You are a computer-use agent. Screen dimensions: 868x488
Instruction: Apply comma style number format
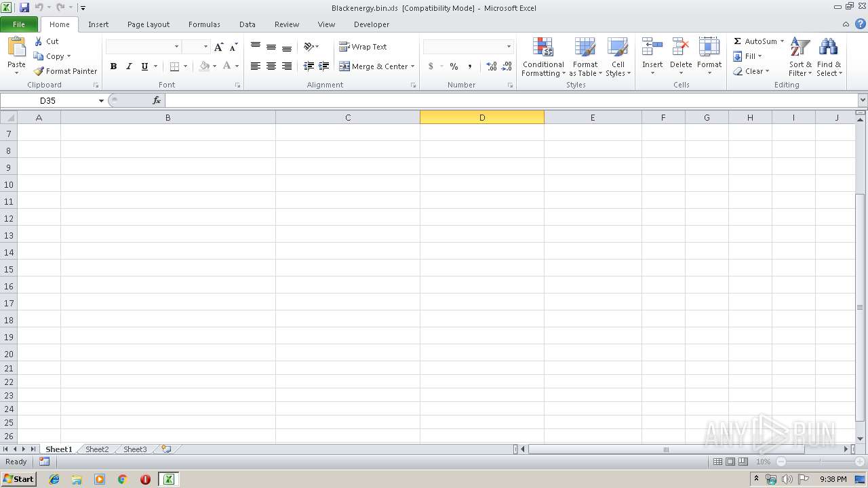pos(470,66)
